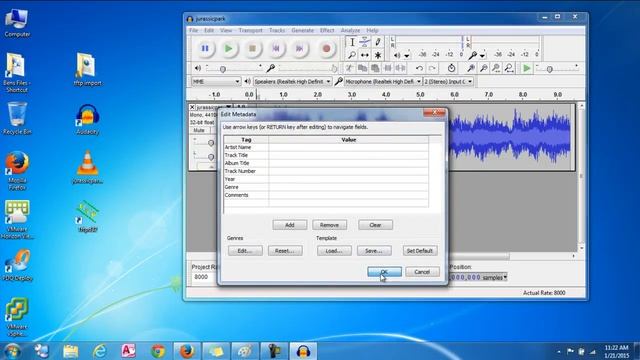Toggle the track Mute button
The height and width of the screenshot is (360, 640).
(x=199, y=130)
